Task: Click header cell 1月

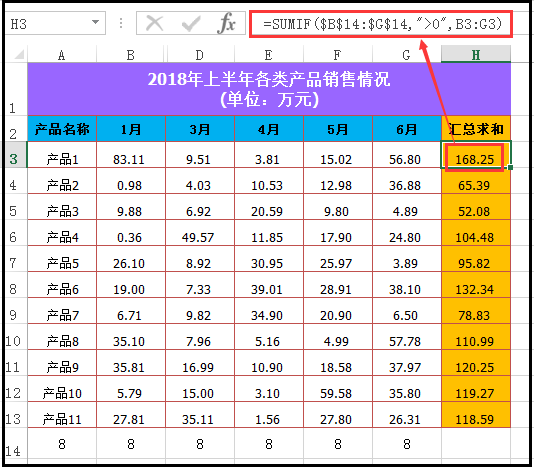Action: [131, 129]
